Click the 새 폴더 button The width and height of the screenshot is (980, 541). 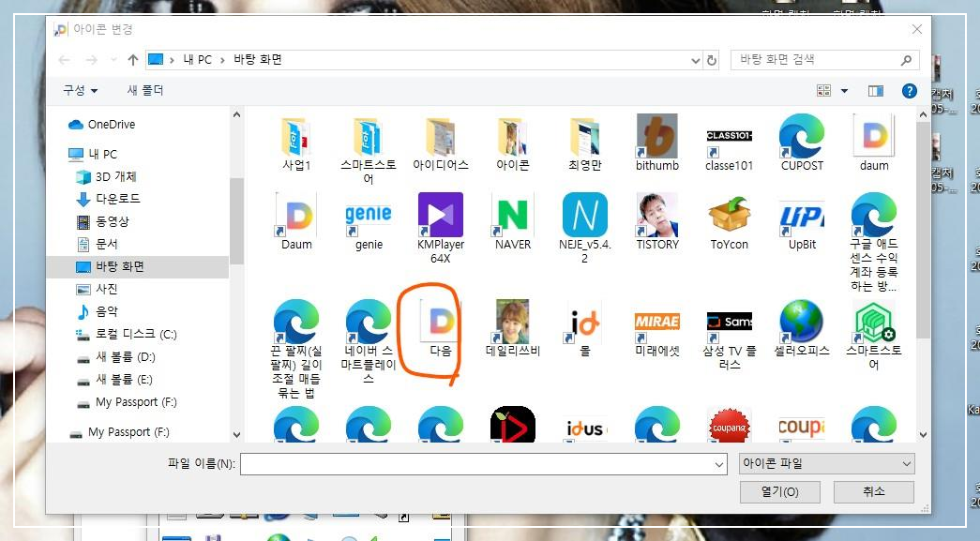point(145,91)
